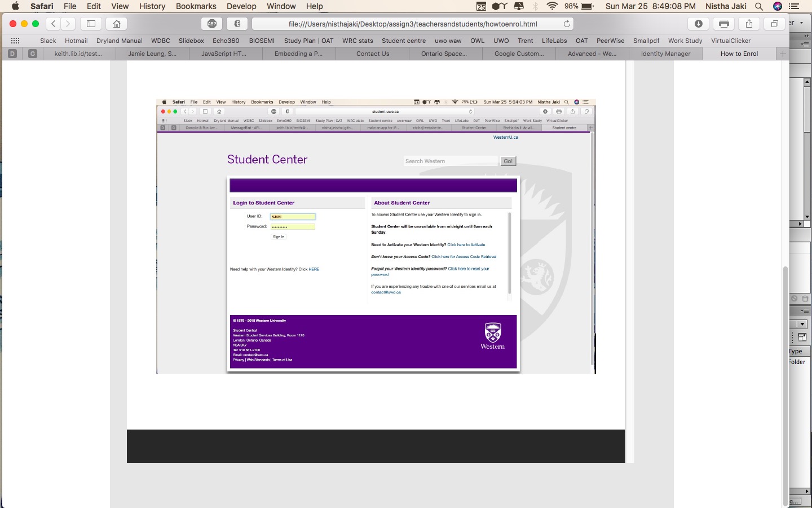Open the panel options menu in background window
Image resolution: width=812 pixels, height=508 pixels.
(x=805, y=310)
